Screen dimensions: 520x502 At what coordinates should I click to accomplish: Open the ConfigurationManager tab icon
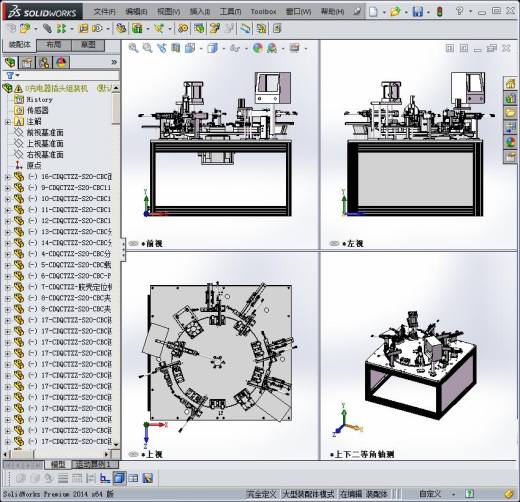click(44, 62)
